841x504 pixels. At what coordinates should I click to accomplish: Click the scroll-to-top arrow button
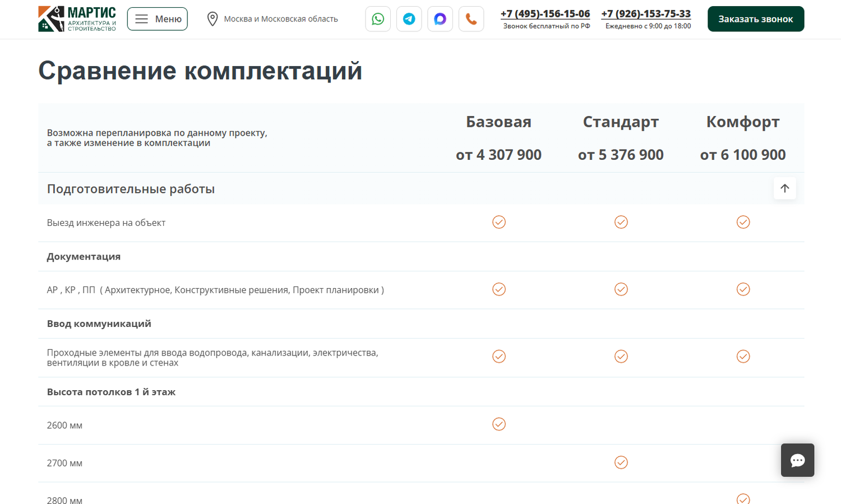pos(785,188)
